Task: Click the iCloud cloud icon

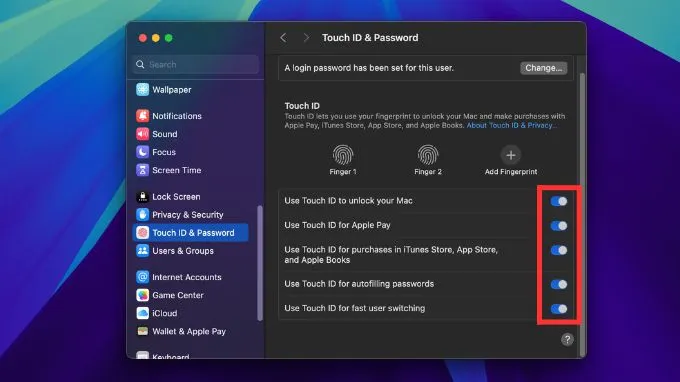Action: (142, 313)
